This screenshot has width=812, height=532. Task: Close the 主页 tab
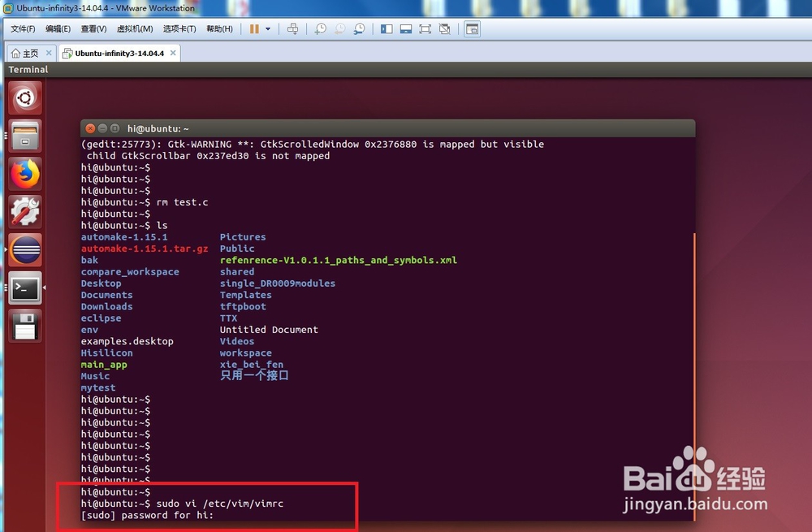(49, 53)
